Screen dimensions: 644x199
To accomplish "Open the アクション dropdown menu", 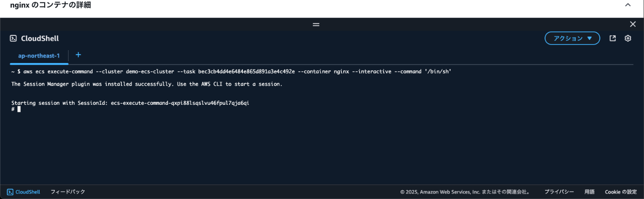I will 572,39.
